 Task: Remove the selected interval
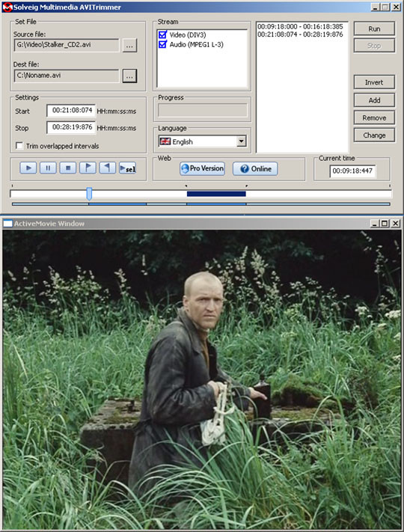(374, 117)
